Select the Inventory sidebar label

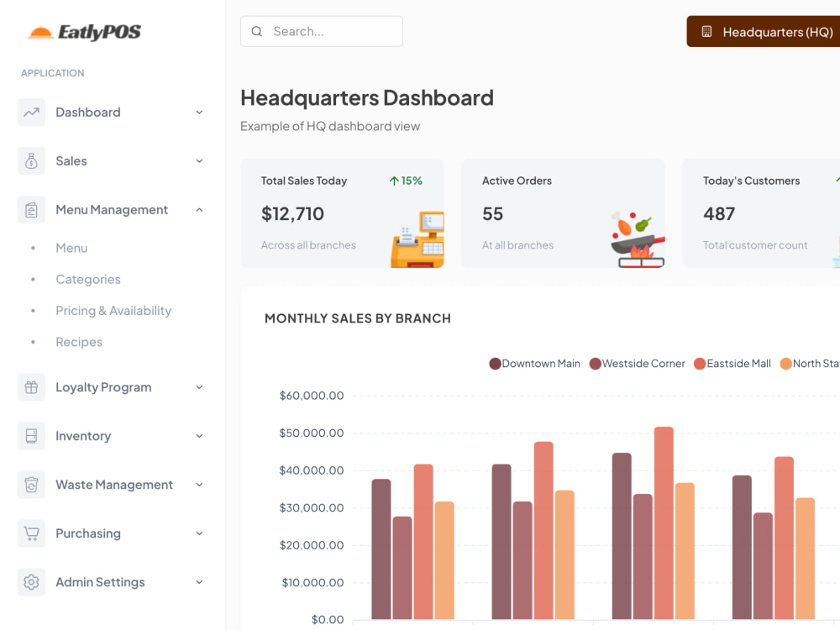83,435
